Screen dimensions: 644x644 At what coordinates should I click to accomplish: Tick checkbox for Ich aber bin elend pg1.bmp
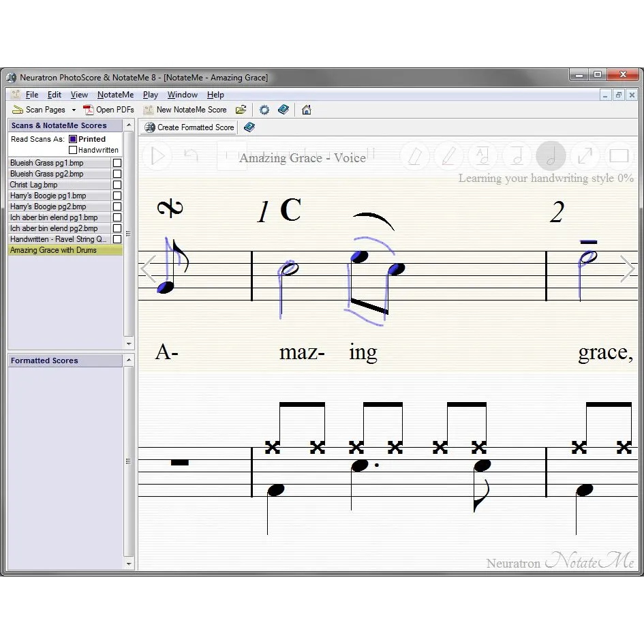click(x=117, y=217)
